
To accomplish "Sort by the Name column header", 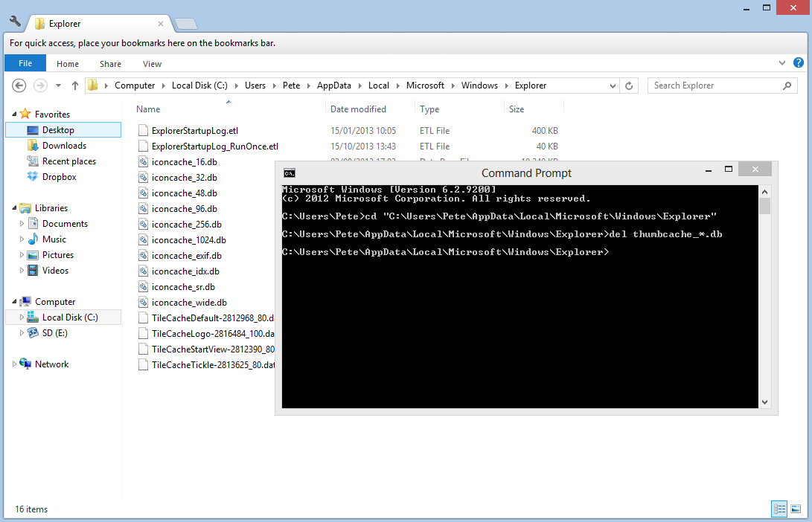I will pyautogui.click(x=148, y=109).
